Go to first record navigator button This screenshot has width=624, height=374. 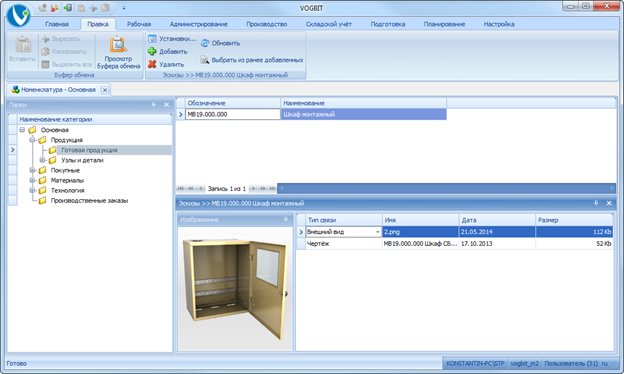tap(181, 188)
